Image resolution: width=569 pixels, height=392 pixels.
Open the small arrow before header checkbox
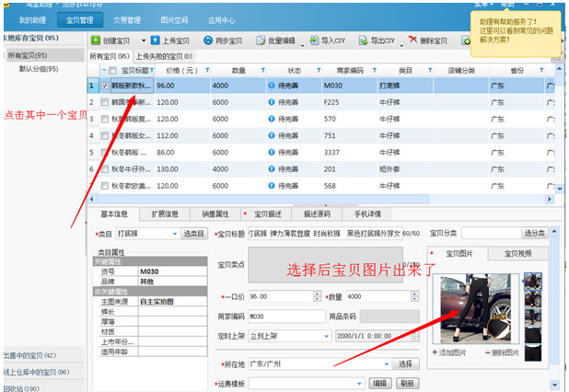(x=105, y=70)
